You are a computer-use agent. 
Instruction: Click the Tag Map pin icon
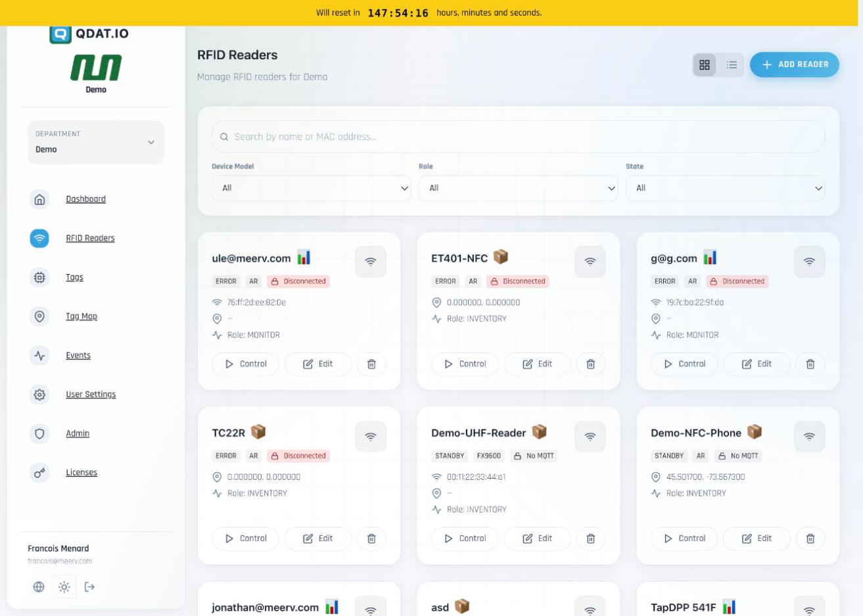(39, 316)
